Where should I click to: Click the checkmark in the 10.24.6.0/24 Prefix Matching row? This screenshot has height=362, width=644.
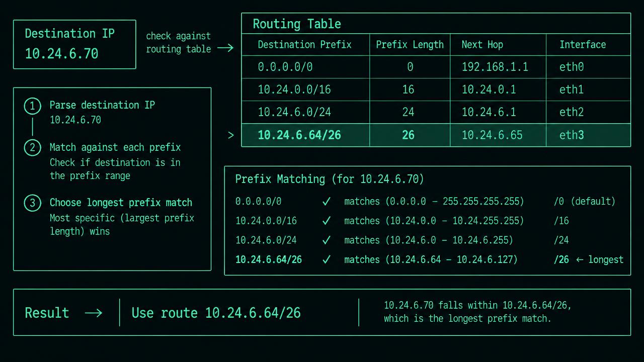(327, 240)
